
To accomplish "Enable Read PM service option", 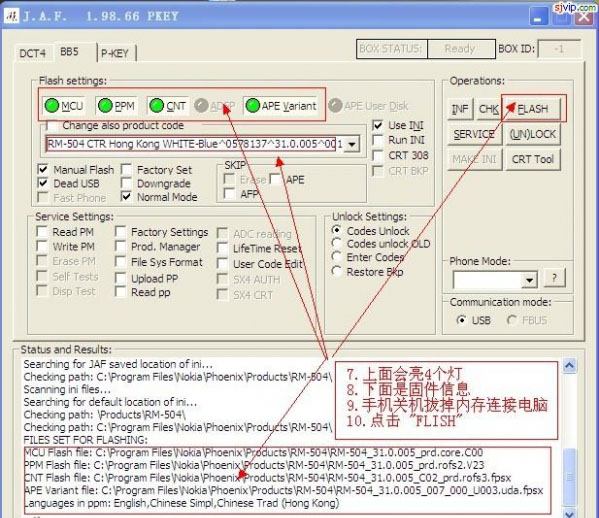I will coord(42,231).
